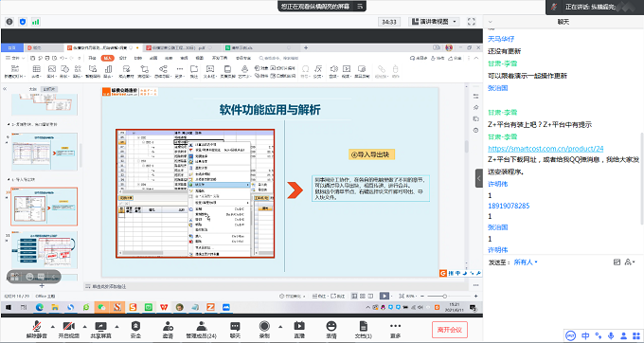Open audio options arrow next to the microphone
Viewport: 644px width, 343px height.
pyautogui.click(x=53, y=327)
